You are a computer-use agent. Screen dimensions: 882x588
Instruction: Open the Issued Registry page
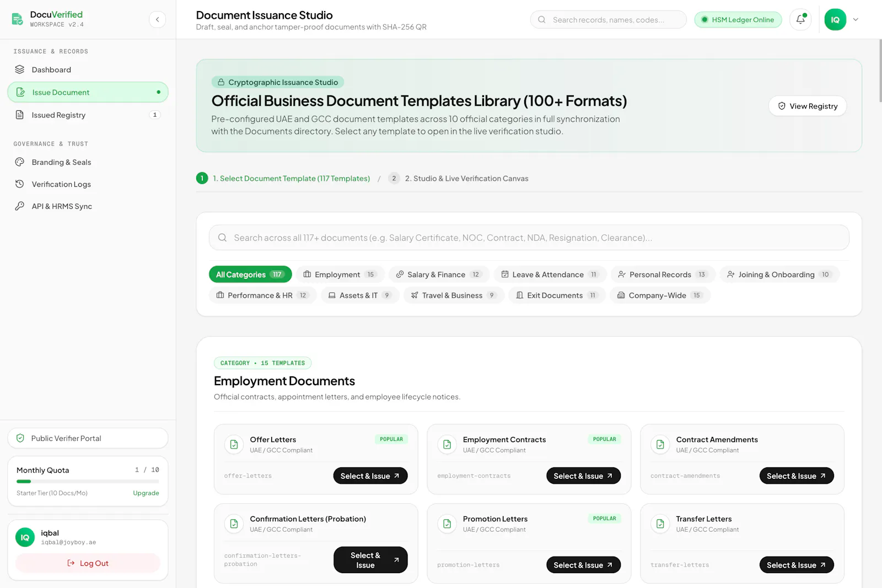[88, 115]
